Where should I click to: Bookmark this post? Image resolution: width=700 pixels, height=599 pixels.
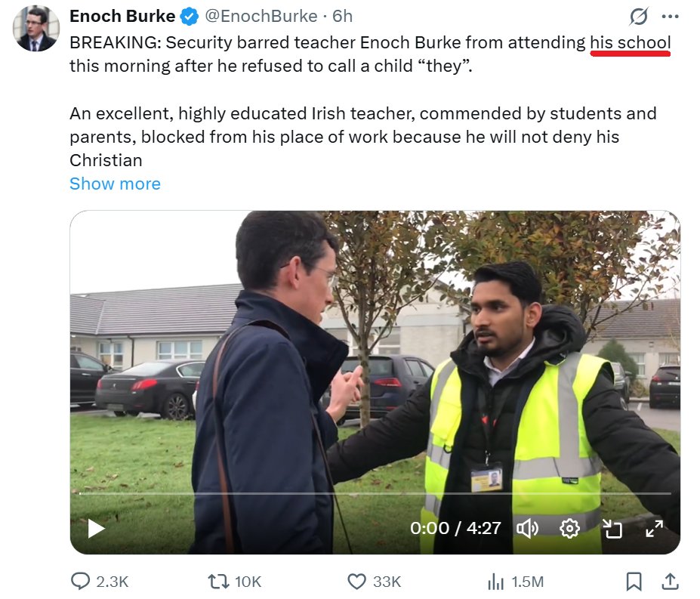point(634,581)
